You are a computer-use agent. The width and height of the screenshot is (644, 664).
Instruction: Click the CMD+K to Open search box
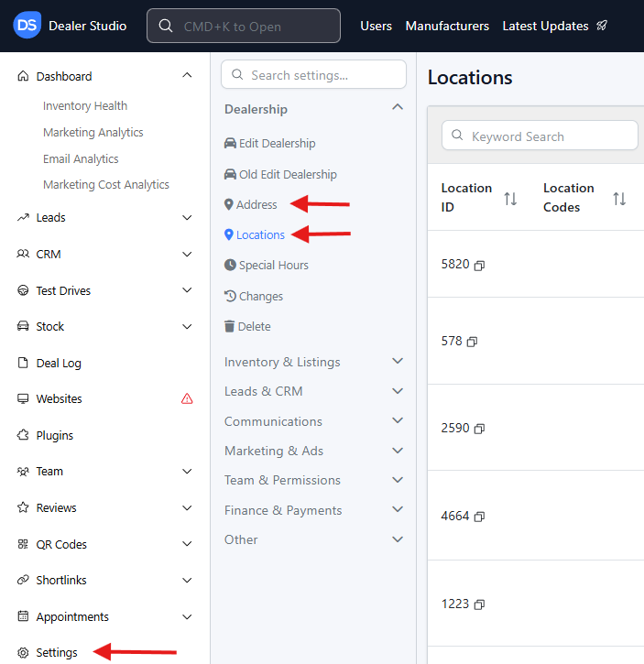tap(244, 26)
